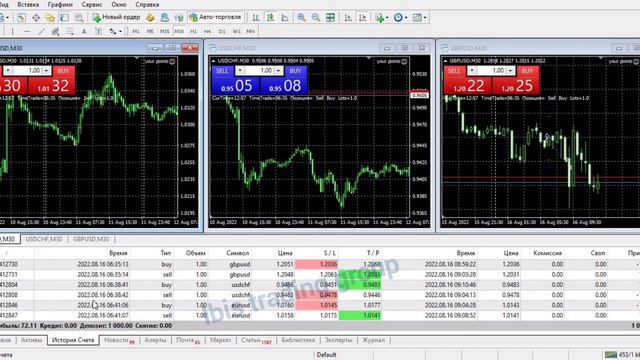Screen dimensions: 640x360
Task: Select the text label tool
Action: pos(98,31)
